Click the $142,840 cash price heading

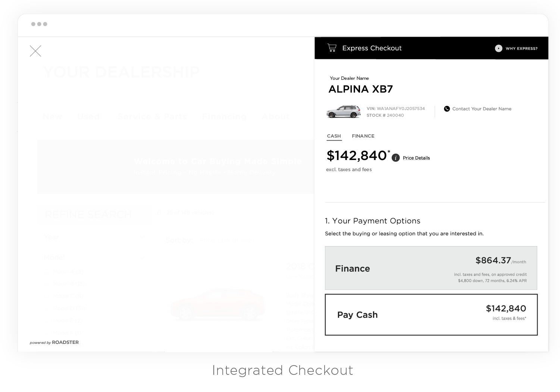[357, 156]
